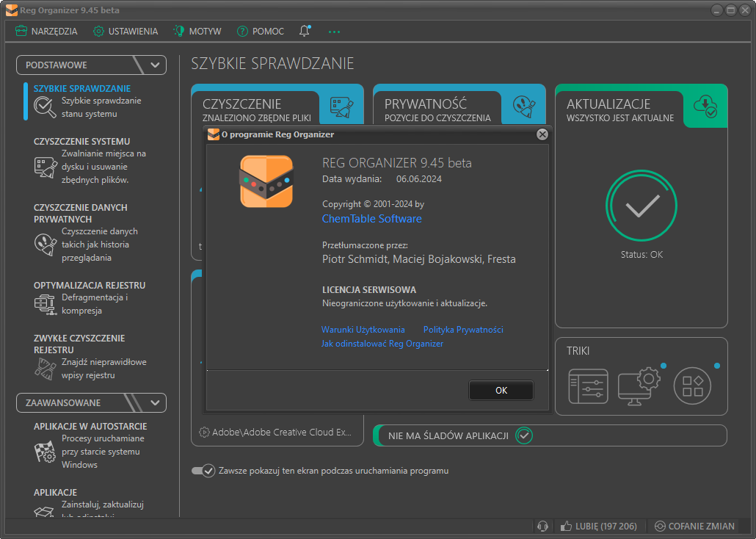Open the ChemTable Software link
This screenshot has height=539, width=756.
(371, 219)
